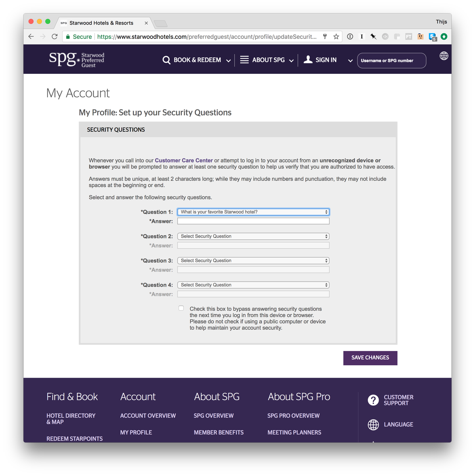This screenshot has width=475, height=476.
Task: Click the Username or SPG number field
Action: click(392, 61)
